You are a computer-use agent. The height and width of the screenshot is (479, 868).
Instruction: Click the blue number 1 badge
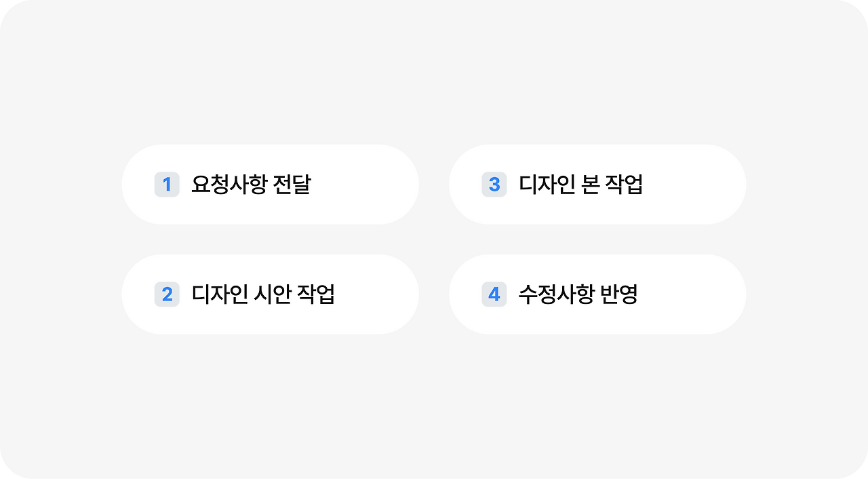[167, 185]
